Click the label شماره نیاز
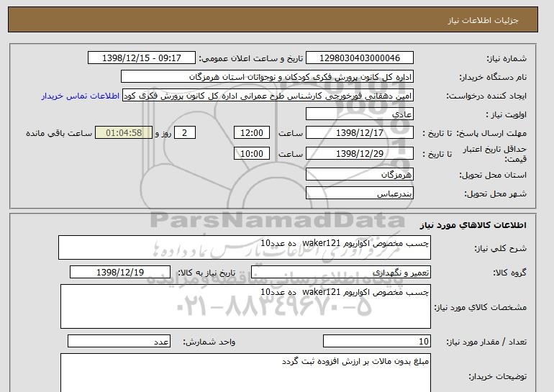The image size is (554, 392). 507,58
